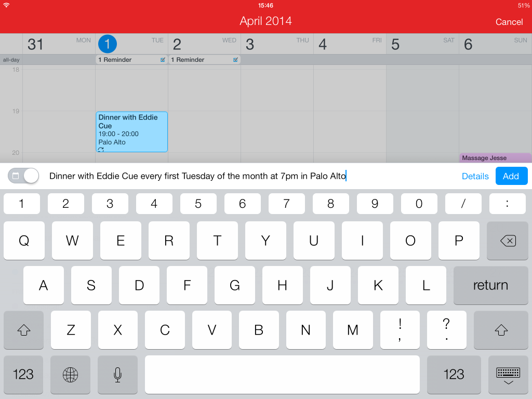Select Wednesday 2 day header

[x=205, y=44]
